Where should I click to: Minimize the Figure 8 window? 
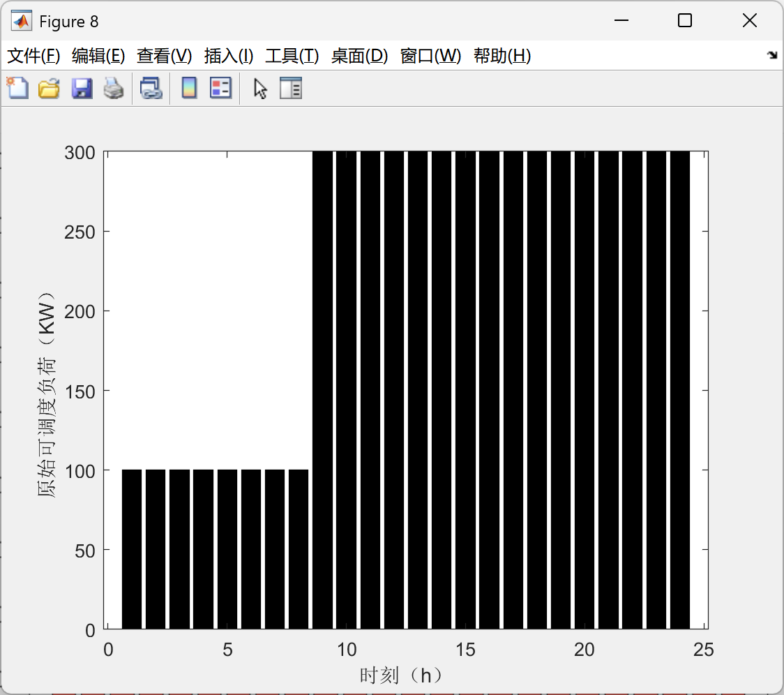point(621,20)
